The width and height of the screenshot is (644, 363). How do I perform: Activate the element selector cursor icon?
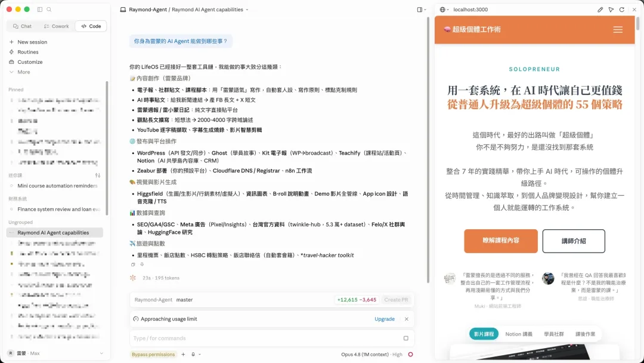[611, 10]
